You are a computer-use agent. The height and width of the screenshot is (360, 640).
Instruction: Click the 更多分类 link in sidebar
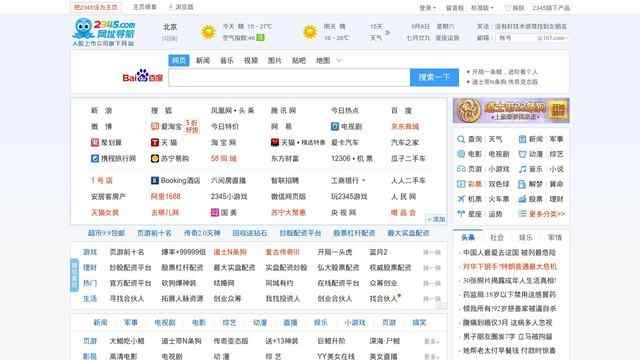tap(547, 213)
